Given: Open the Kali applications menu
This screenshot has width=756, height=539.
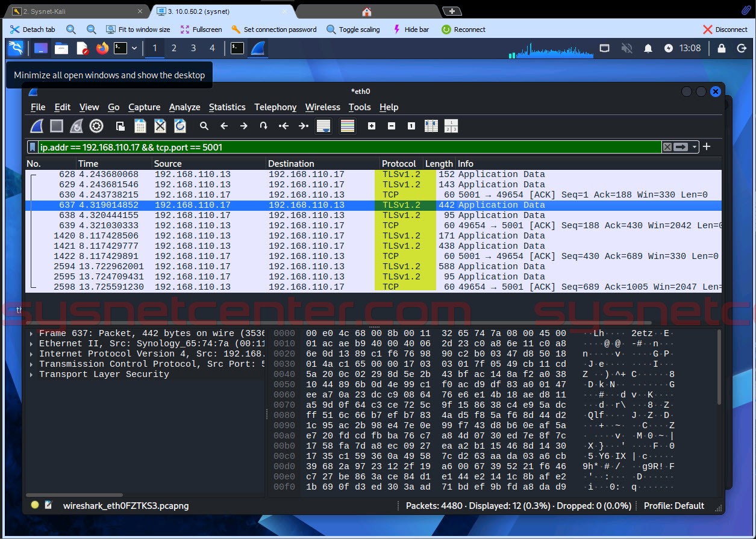Looking at the screenshot, I should point(16,48).
